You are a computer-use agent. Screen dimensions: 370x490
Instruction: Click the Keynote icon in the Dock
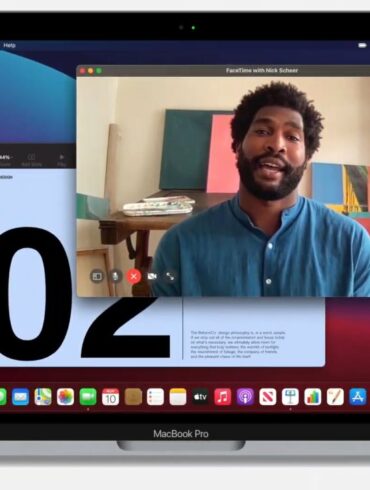(290, 397)
